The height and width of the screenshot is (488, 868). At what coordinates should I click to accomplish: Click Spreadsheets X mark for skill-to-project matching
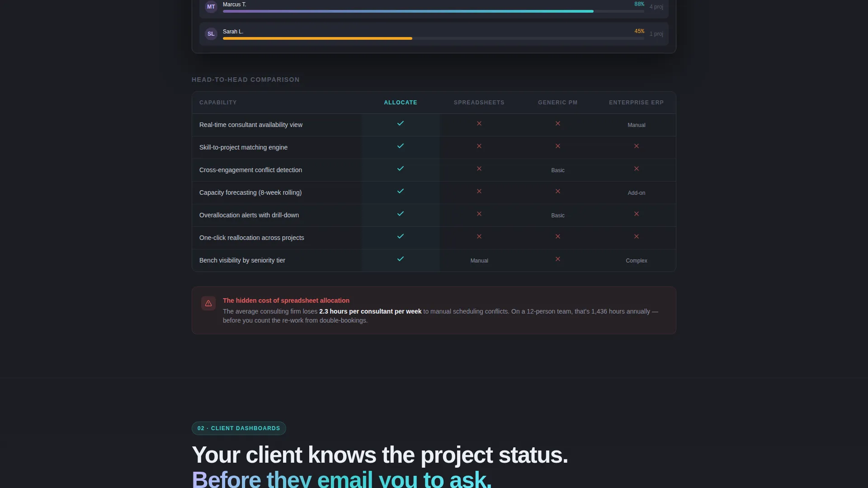point(479,146)
